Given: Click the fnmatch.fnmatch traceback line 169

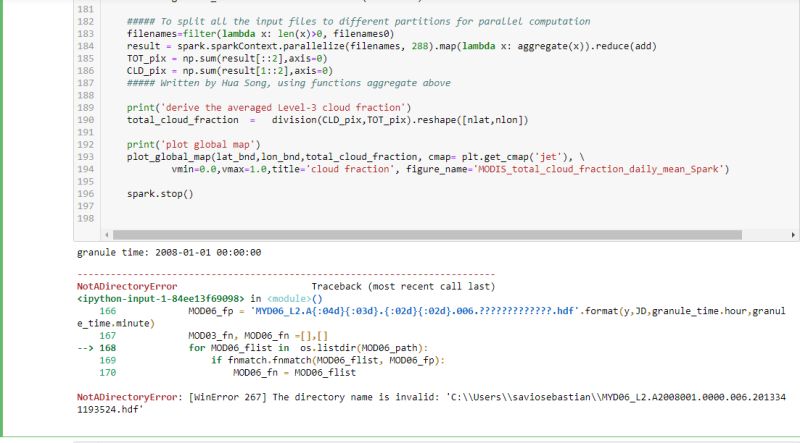Looking at the screenshot, I should 328,360.
